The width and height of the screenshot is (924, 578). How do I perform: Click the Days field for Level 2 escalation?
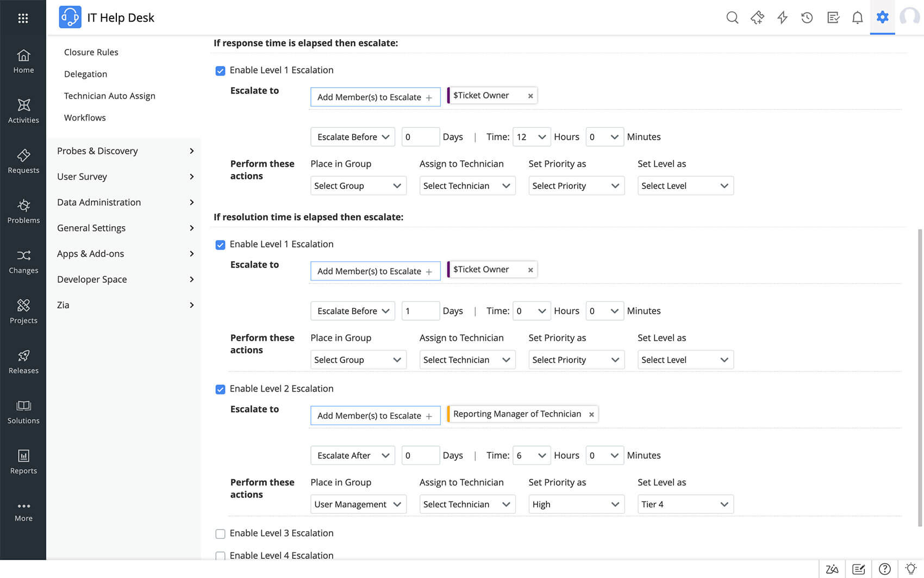420,456
